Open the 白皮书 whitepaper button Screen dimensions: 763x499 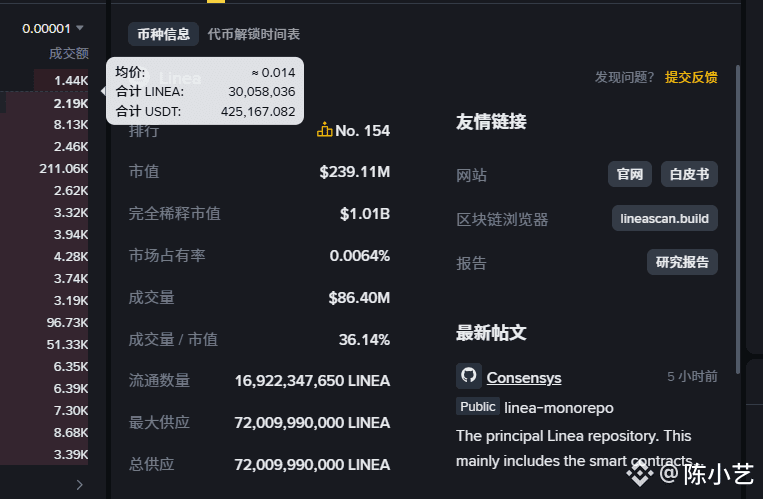pos(689,174)
